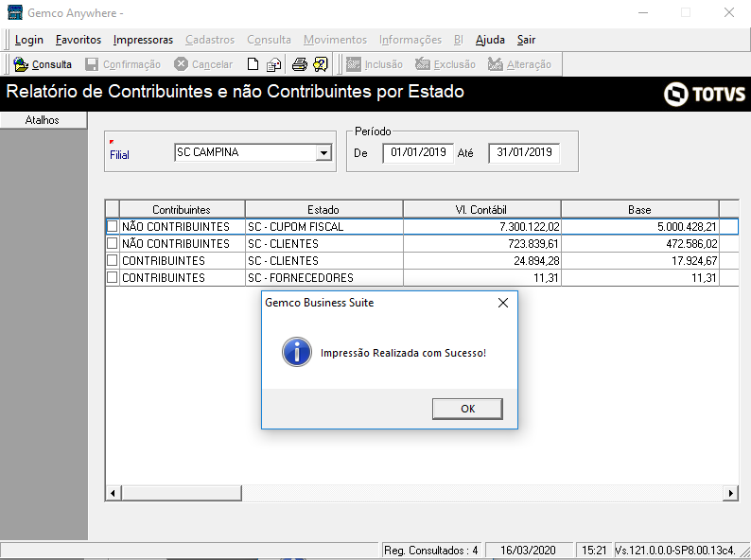Viewport: 751px width, 560px height.
Task: Click the Exclusão toolbar icon
Action: coord(423,64)
